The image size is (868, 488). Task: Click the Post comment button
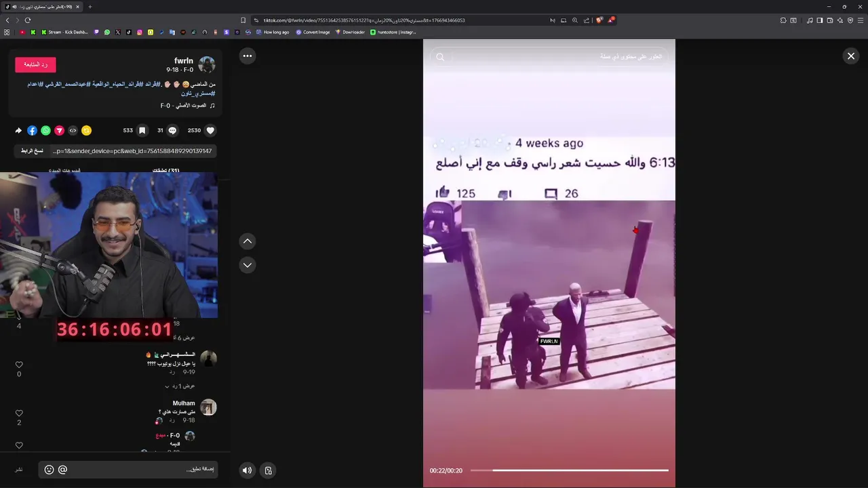pos(19,470)
